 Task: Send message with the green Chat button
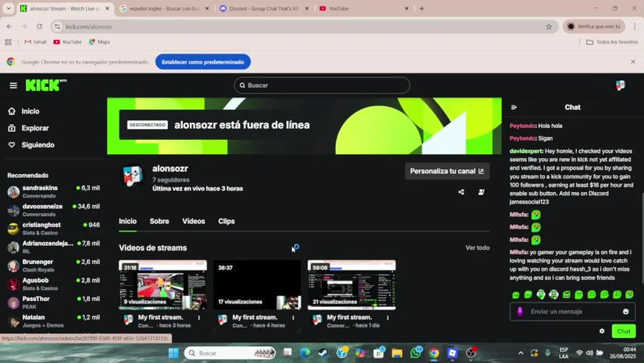(x=623, y=331)
